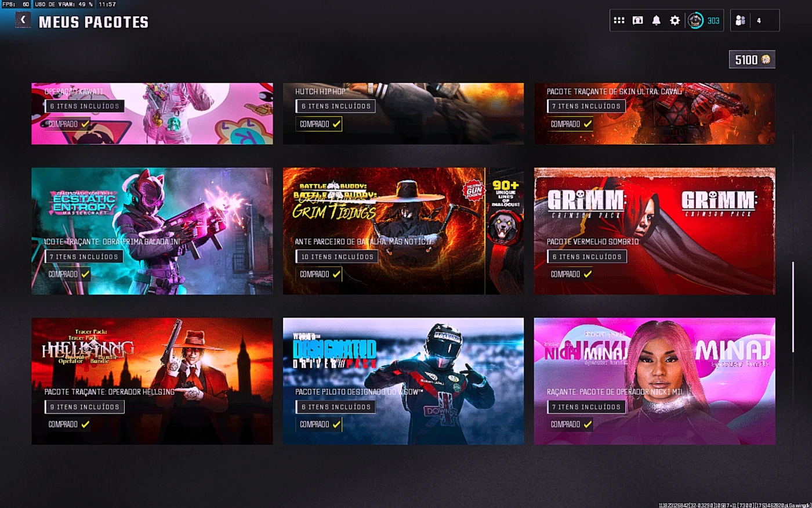Click the Comprado badge on Skin Ultra pack
Viewport: 812px width, 508px height.
pyautogui.click(x=570, y=124)
